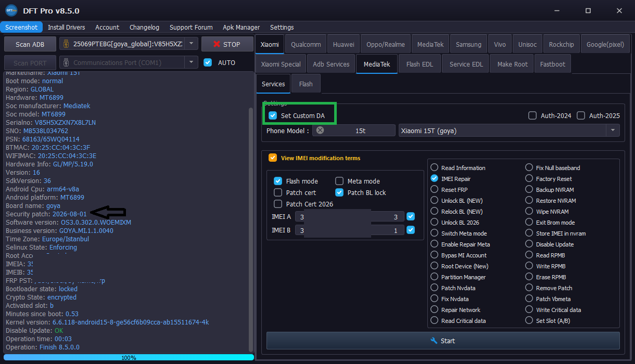
Task: Click the Start button
Action: pyautogui.click(x=443, y=341)
